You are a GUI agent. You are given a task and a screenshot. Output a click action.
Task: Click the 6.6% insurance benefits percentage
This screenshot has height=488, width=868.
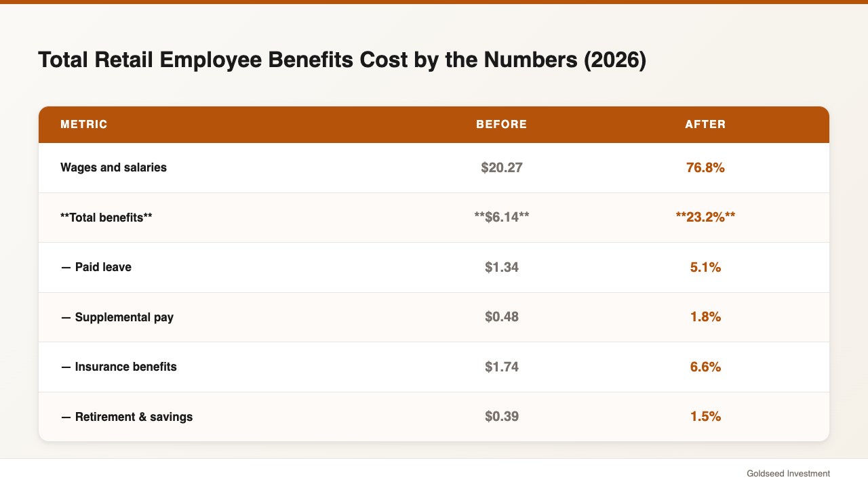point(705,367)
